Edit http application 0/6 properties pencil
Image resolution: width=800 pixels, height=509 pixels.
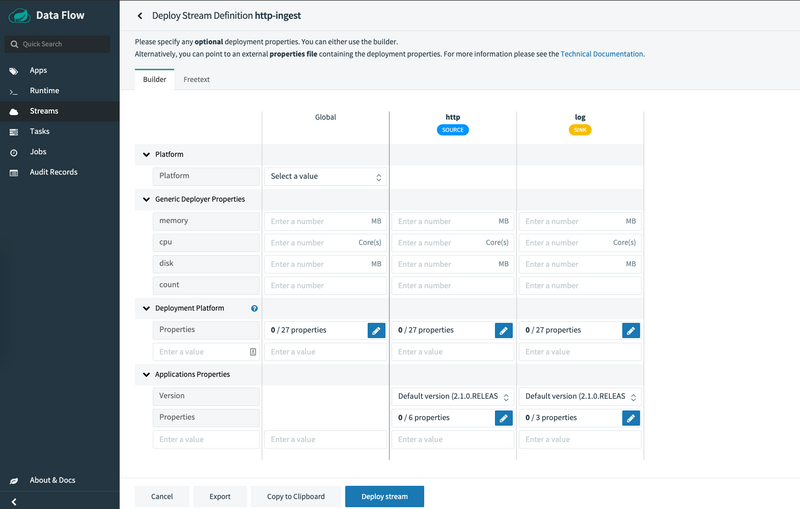(504, 418)
